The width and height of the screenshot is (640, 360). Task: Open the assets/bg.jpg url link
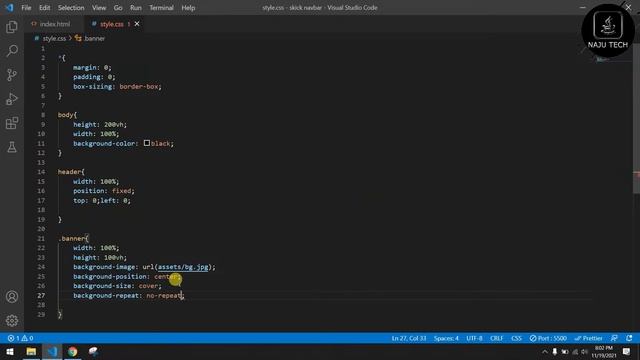tap(183, 267)
